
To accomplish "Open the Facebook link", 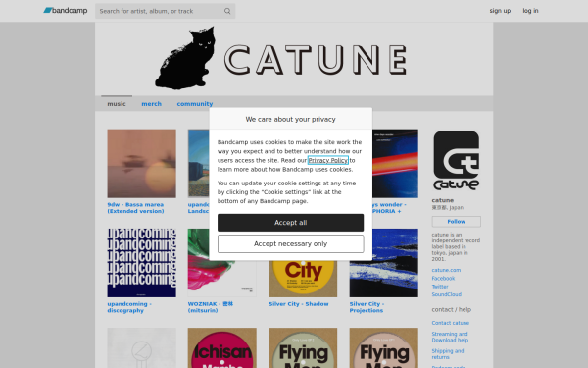I will (443, 279).
